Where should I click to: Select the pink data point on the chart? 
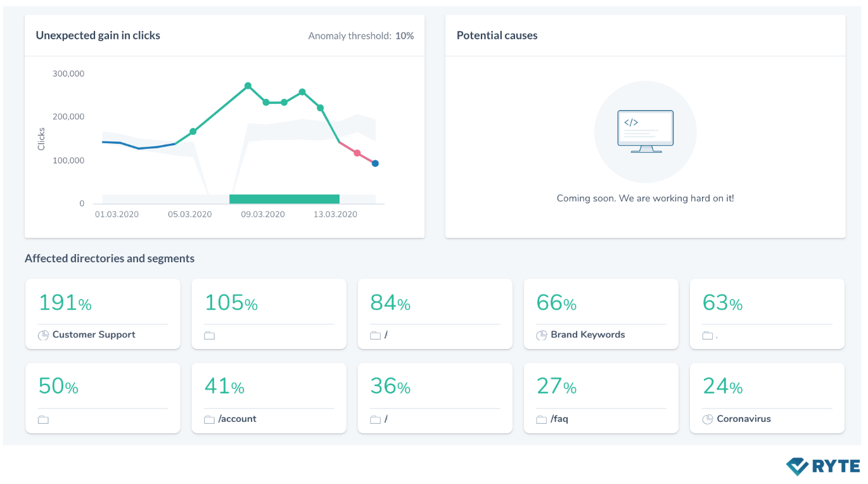[x=357, y=153]
